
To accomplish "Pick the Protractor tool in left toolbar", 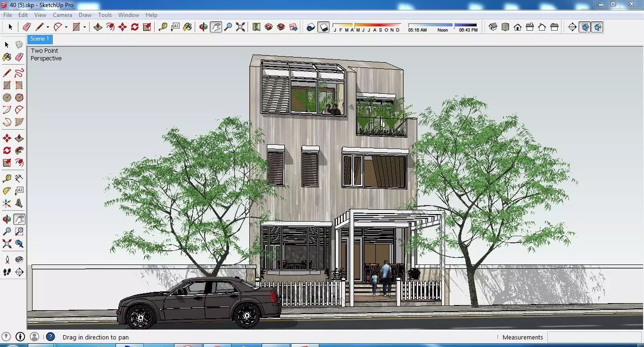I will 7,191.
